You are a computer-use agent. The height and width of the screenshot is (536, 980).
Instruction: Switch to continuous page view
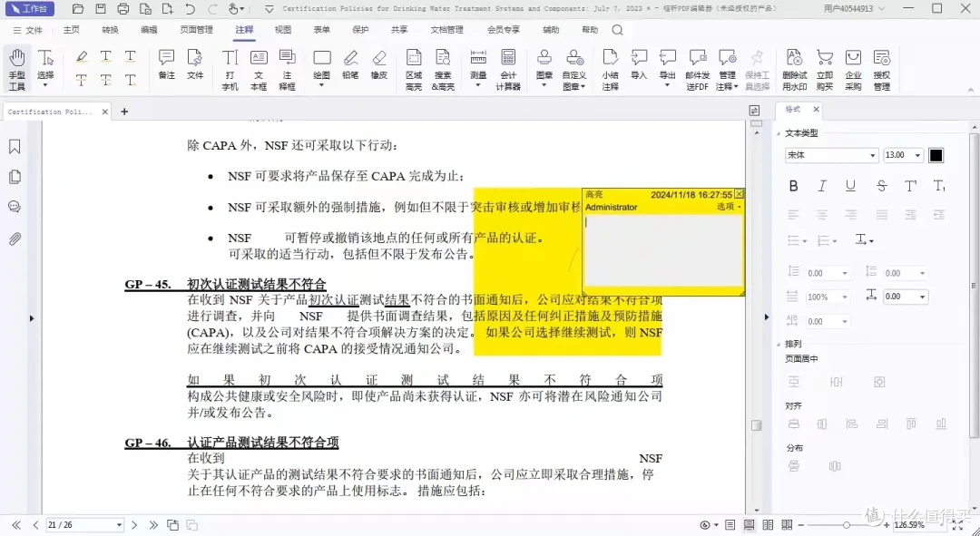point(749,525)
